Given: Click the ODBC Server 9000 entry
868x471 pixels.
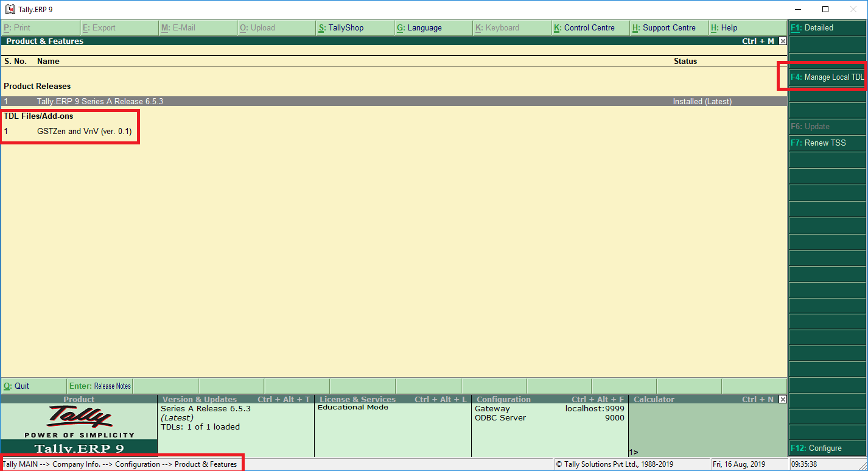Looking at the screenshot, I should [550, 418].
